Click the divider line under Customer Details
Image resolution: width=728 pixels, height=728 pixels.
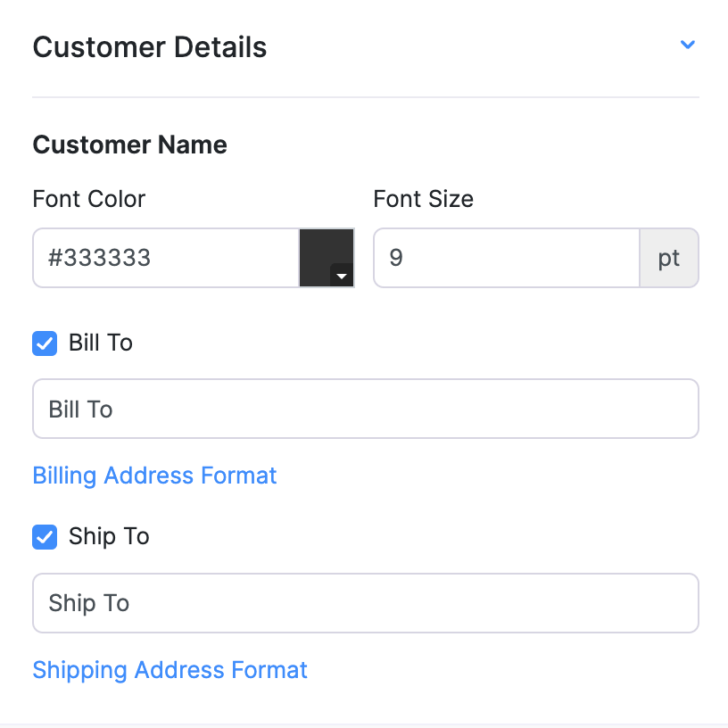click(365, 97)
